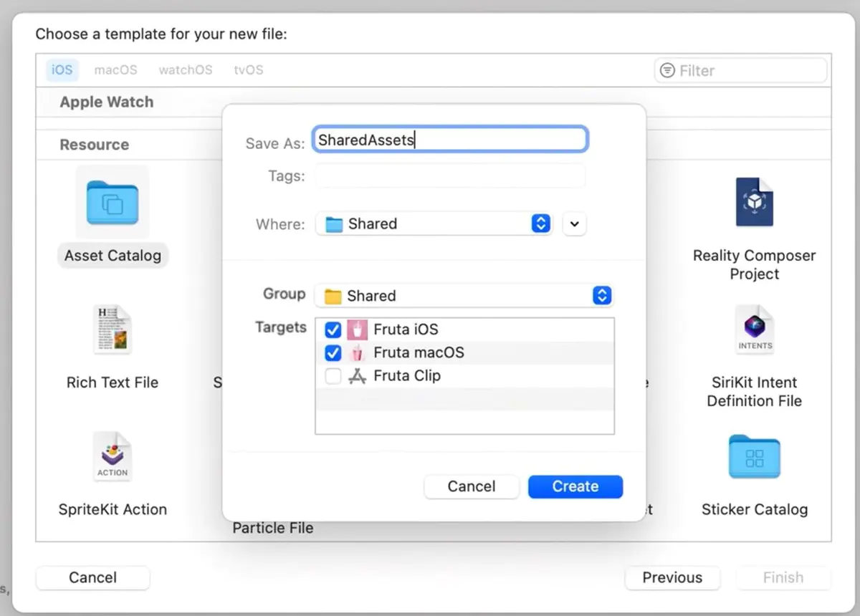Select the Asset Catalog template icon
860x616 pixels.
[113, 203]
